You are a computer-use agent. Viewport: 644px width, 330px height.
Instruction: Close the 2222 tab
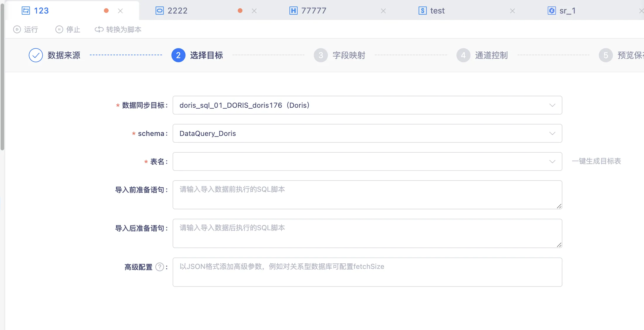coord(254,11)
